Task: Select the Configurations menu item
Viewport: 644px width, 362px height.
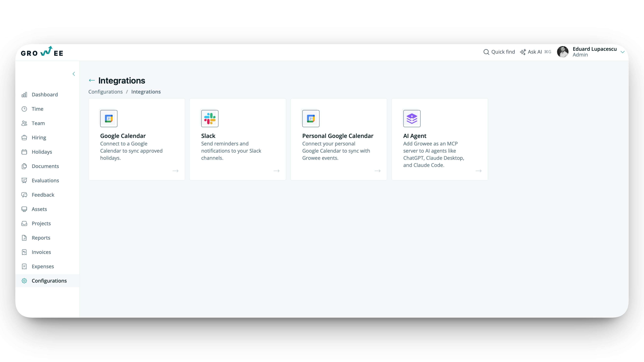Action: pos(47,281)
